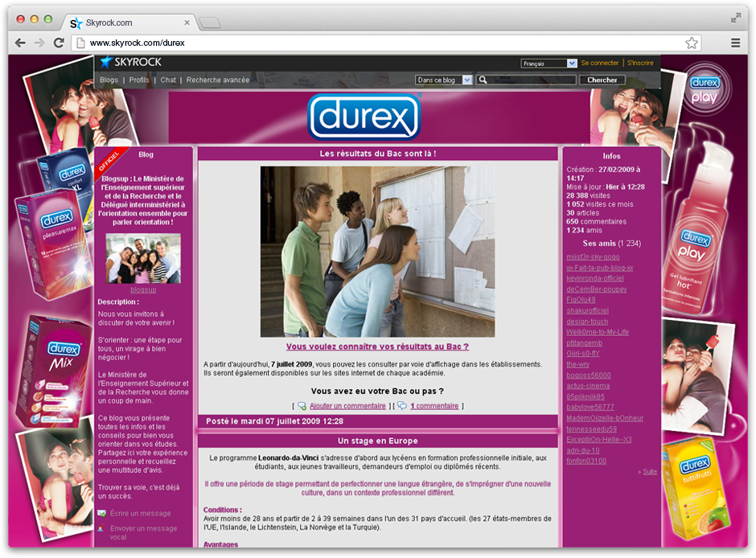Visit friend 'kevinronda-officiel' in the friends list
Screen dimensions: 756x558
(594, 278)
